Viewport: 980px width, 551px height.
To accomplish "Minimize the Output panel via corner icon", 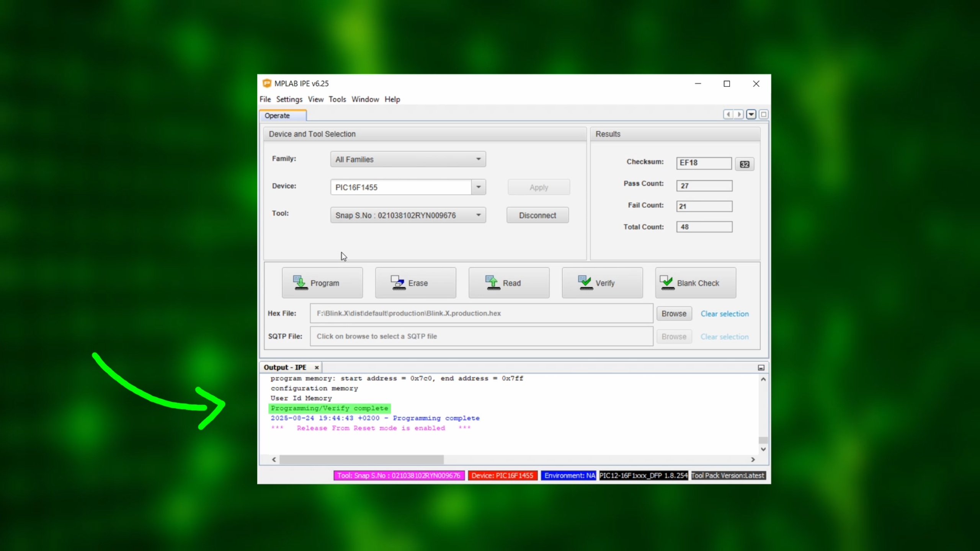I will [761, 367].
